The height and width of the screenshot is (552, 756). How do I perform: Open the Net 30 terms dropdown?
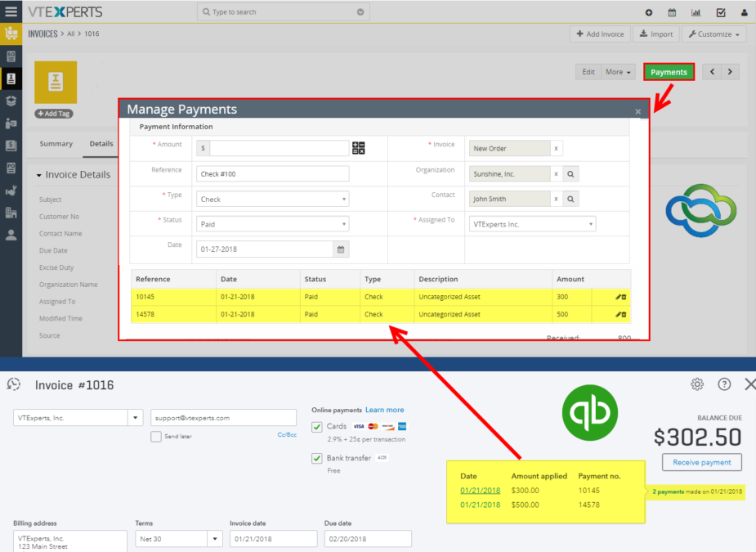click(x=215, y=538)
